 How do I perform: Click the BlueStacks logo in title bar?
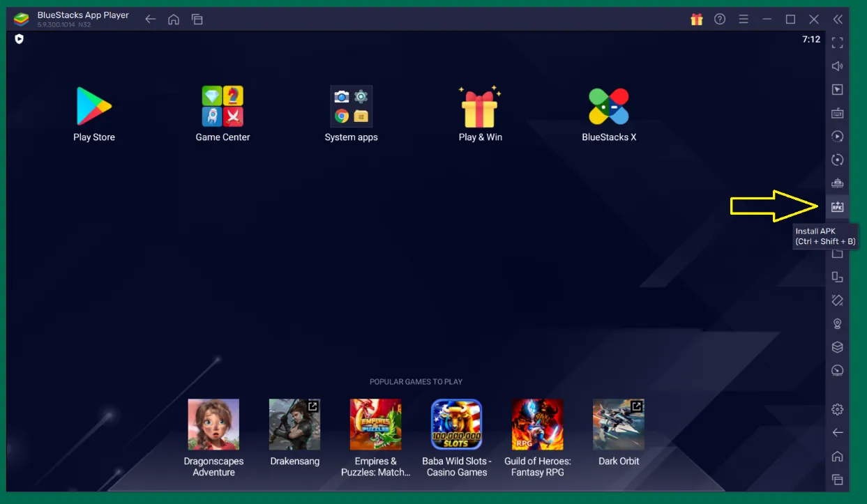[x=22, y=19]
